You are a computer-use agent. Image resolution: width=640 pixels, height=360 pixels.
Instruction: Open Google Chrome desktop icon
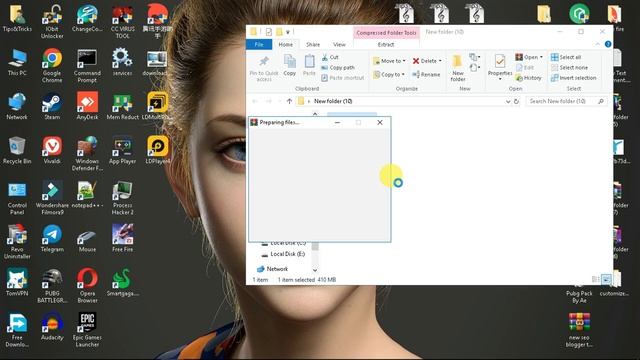click(x=52, y=65)
